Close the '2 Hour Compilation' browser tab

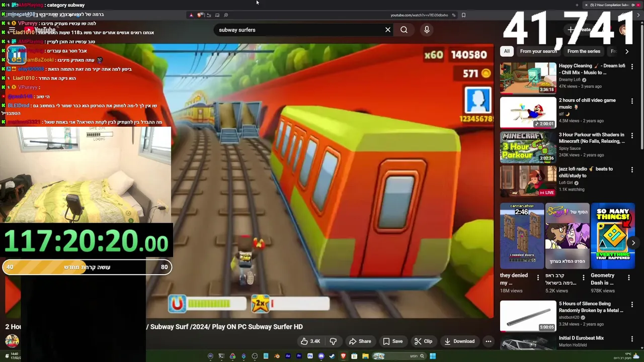point(586,5)
